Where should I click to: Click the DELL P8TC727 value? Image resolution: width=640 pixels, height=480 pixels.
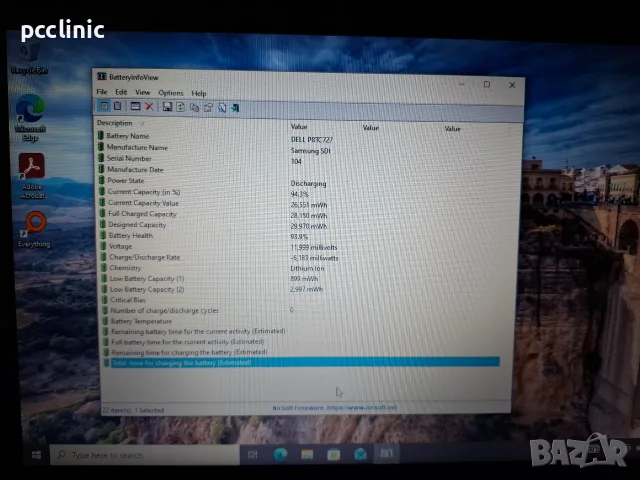(x=312, y=140)
